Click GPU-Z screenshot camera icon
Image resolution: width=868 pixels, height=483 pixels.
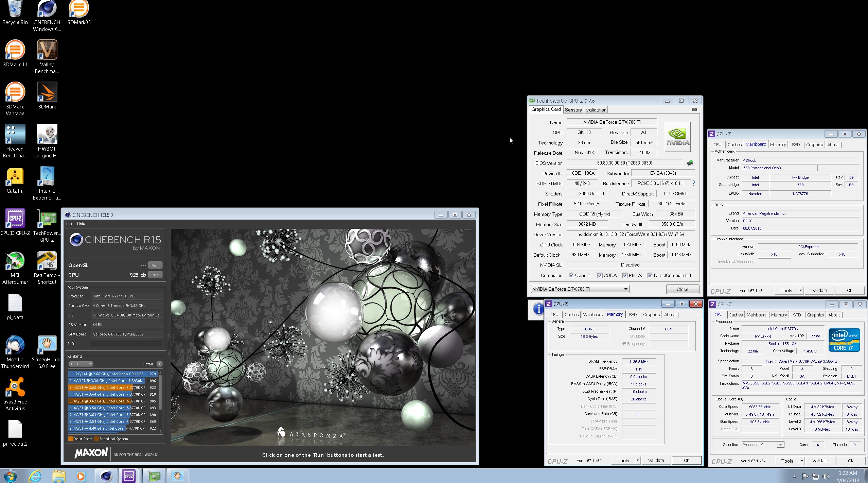[694, 109]
